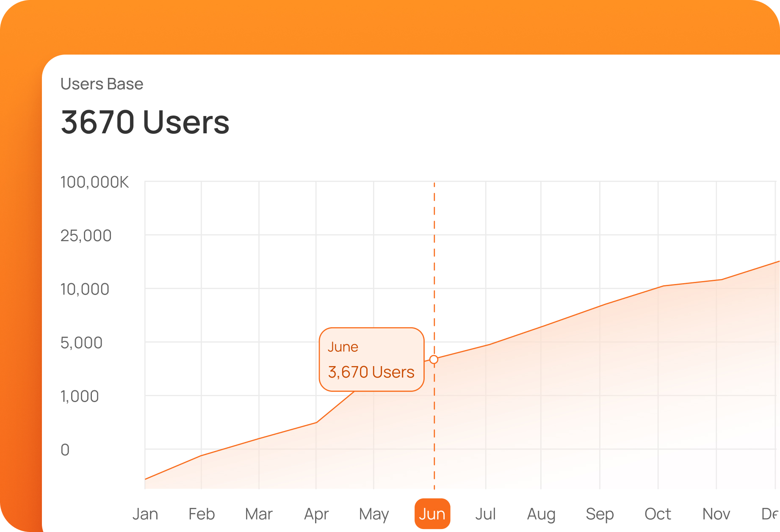Click the 10,000 y-axis label

85,289
